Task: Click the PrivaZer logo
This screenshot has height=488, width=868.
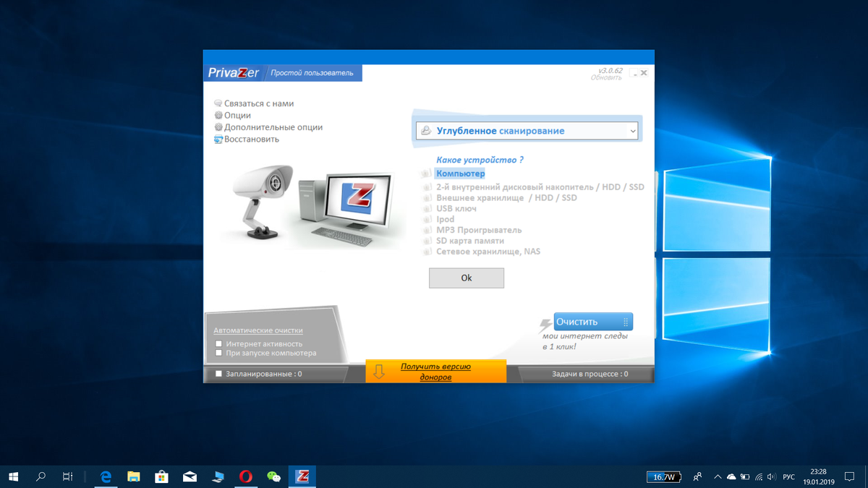Action: coord(234,73)
